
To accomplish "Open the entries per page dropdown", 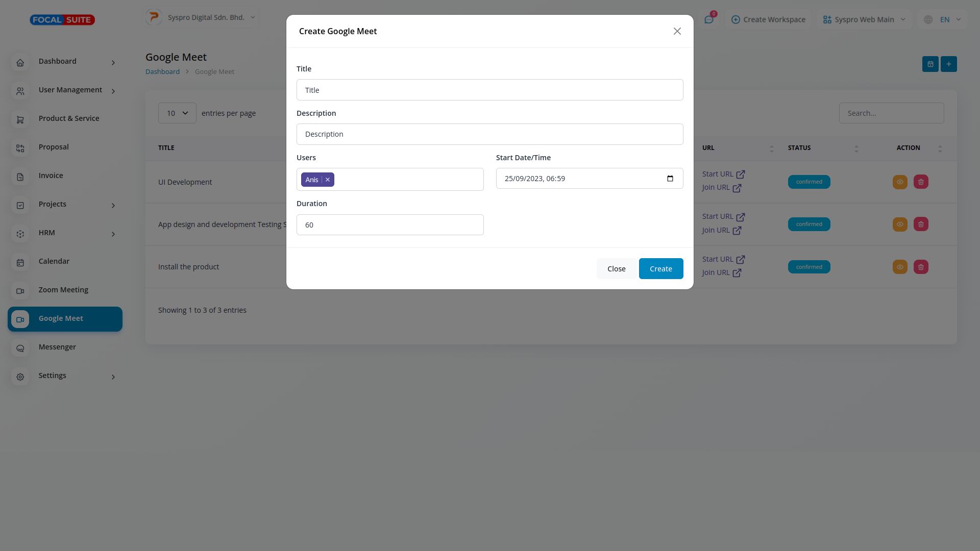I will pyautogui.click(x=177, y=113).
